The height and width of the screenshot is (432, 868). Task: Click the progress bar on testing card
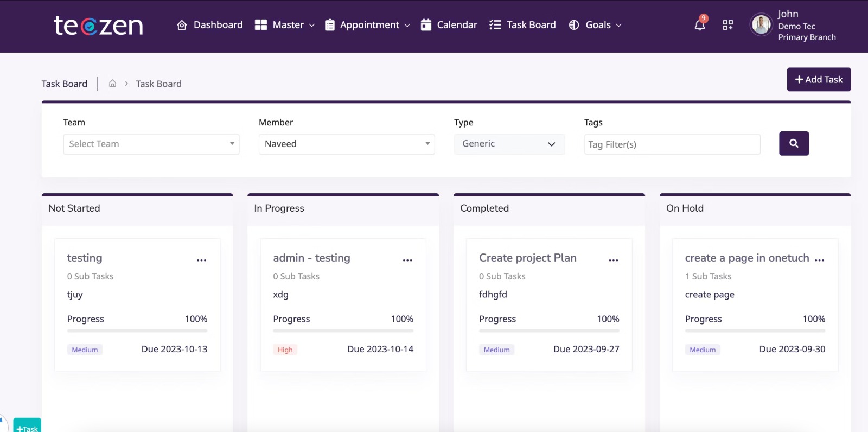(137, 331)
